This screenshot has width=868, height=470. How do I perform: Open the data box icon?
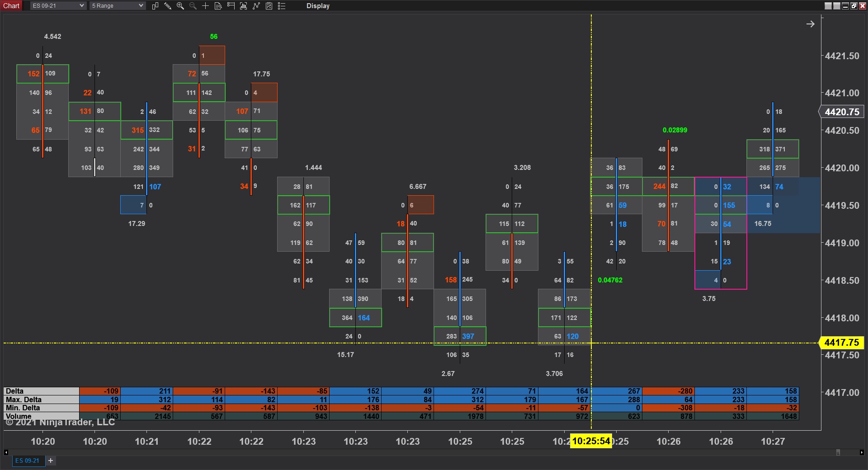coord(218,6)
